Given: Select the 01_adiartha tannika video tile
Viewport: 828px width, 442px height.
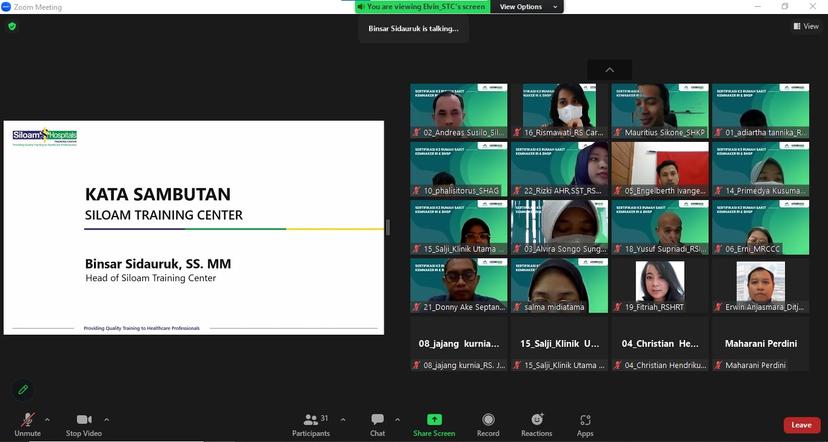Looking at the screenshot, I should [760, 111].
